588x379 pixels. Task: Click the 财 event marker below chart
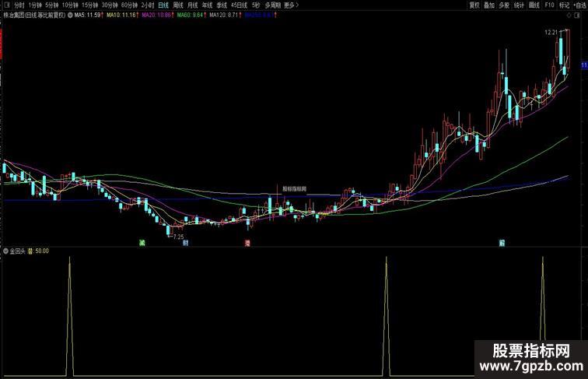[185, 243]
